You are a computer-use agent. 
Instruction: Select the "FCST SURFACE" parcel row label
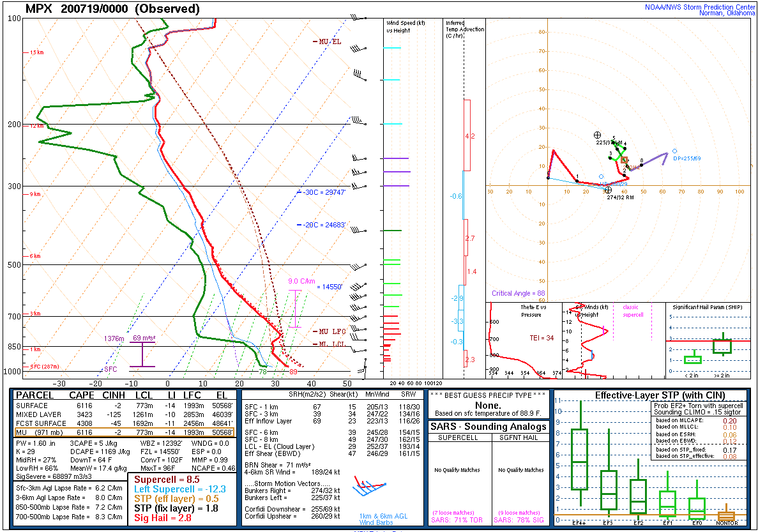pyautogui.click(x=41, y=423)
